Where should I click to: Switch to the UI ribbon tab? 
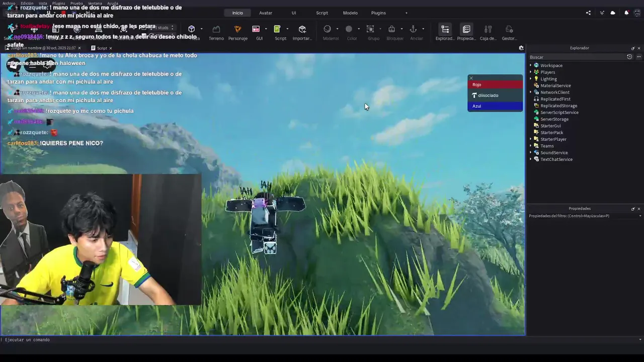[294, 13]
